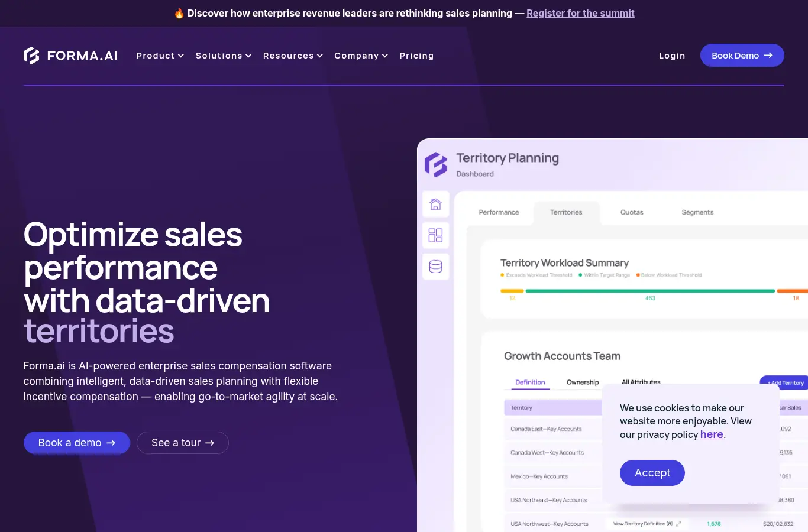The height and width of the screenshot is (532, 808).
Task: Select the Territories tab
Action: [566, 213]
